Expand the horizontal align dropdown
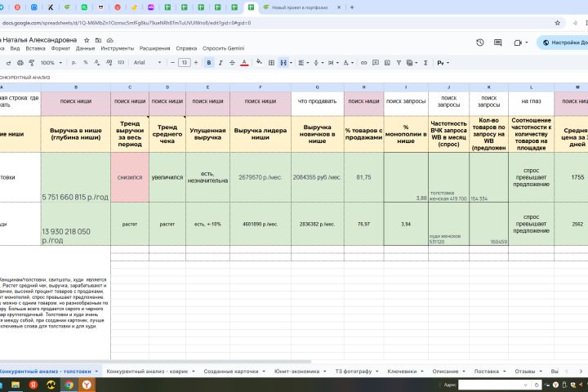The height and width of the screenshot is (392, 588). (303, 63)
